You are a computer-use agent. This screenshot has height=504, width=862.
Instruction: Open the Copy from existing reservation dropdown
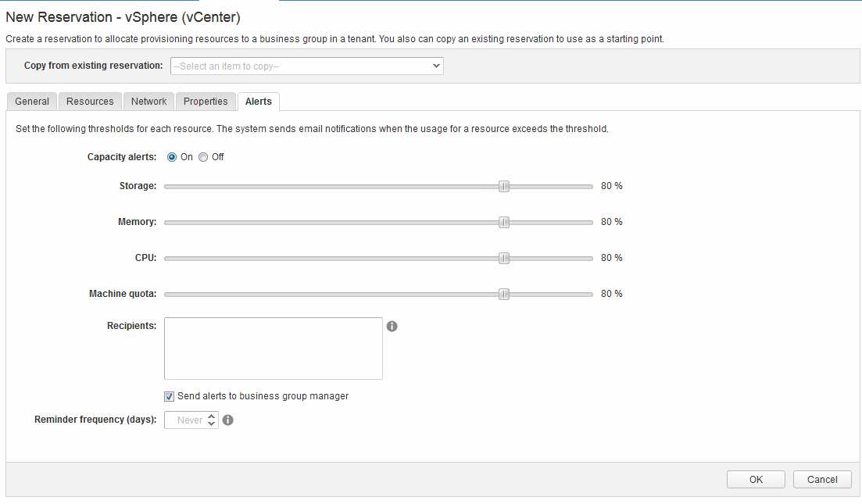click(x=306, y=66)
